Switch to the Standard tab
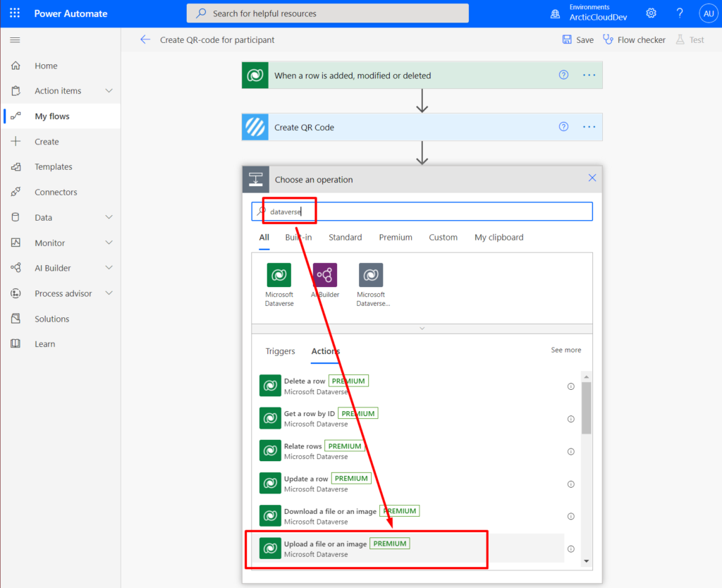Screen dimensions: 722x588 (345, 238)
